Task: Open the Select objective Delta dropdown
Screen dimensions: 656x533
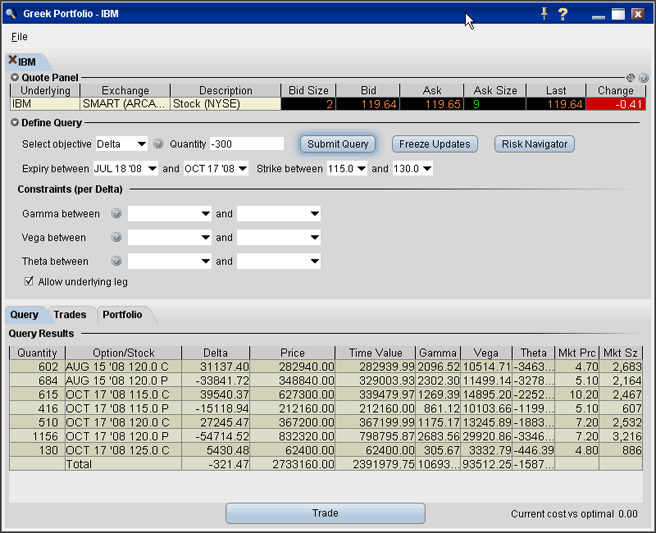Action: pos(121,144)
